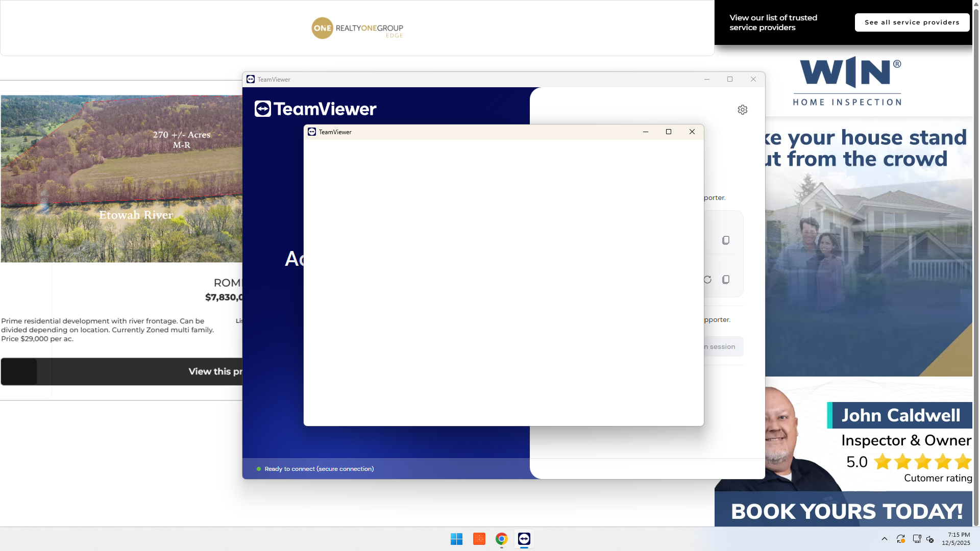Click the WIN Home Inspection logo

point(847,80)
